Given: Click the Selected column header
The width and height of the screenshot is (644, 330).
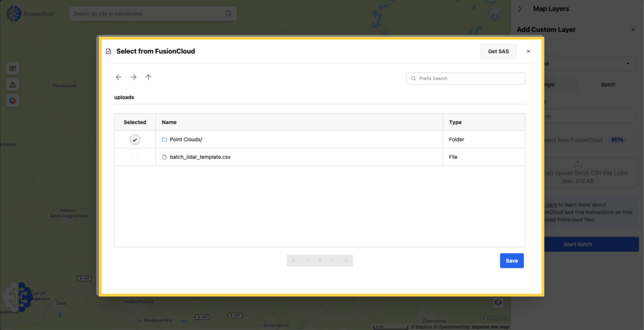Looking at the screenshot, I should [135, 122].
